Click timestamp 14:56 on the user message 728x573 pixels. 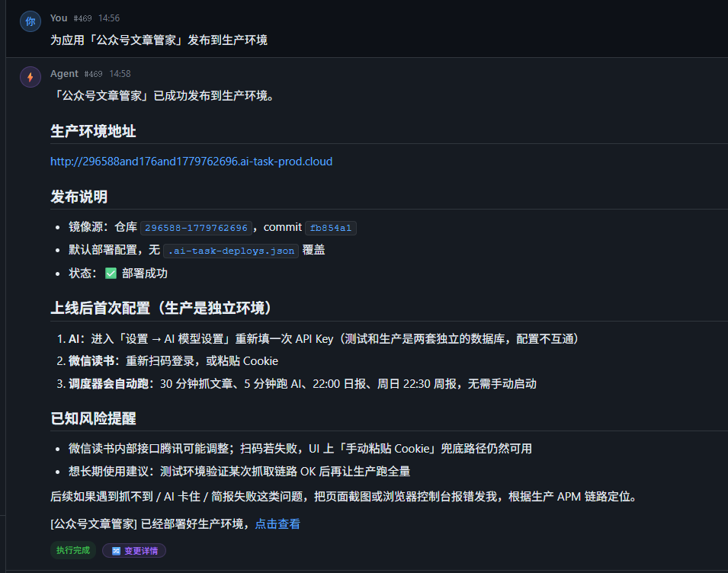pos(109,18)
